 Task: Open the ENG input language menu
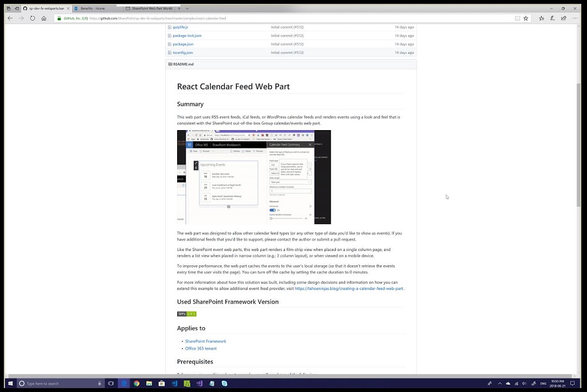coord(543,383)
